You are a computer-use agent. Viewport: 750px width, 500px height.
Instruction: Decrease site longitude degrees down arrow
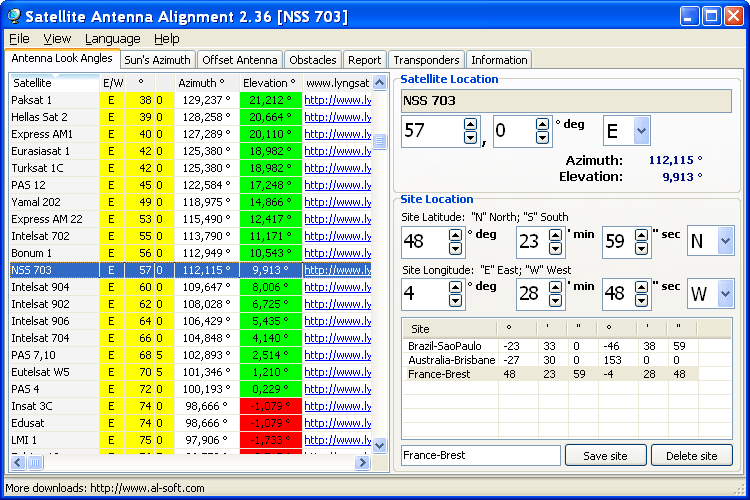(455, 300)
